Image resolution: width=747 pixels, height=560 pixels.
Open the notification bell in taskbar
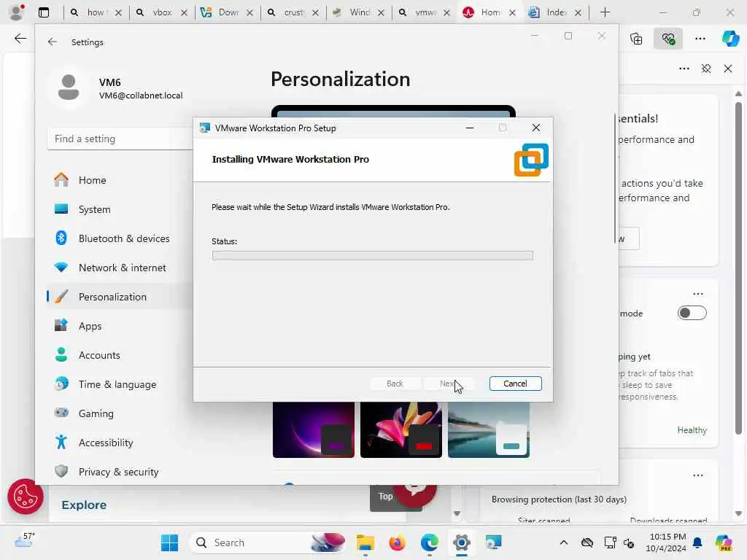tap(697, 542)
